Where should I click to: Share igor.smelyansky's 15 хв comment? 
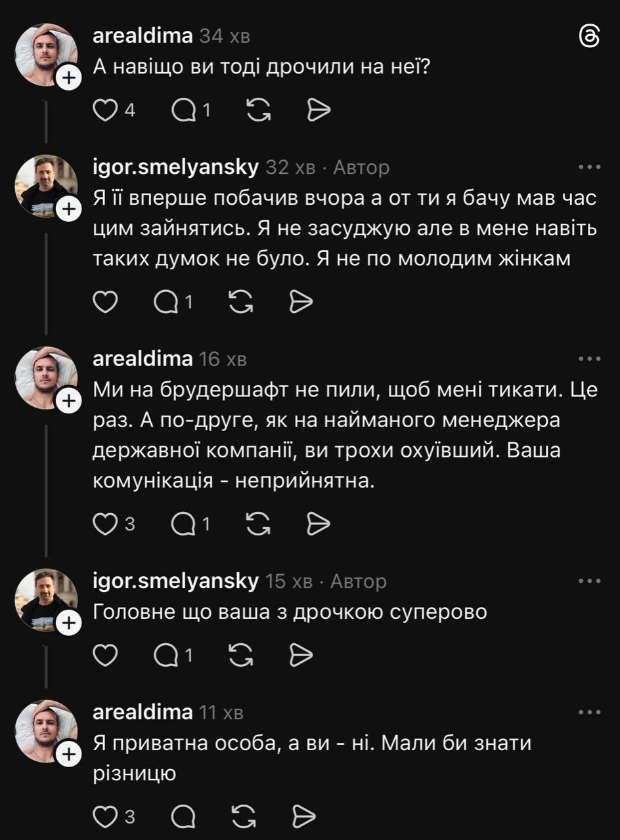301,654
